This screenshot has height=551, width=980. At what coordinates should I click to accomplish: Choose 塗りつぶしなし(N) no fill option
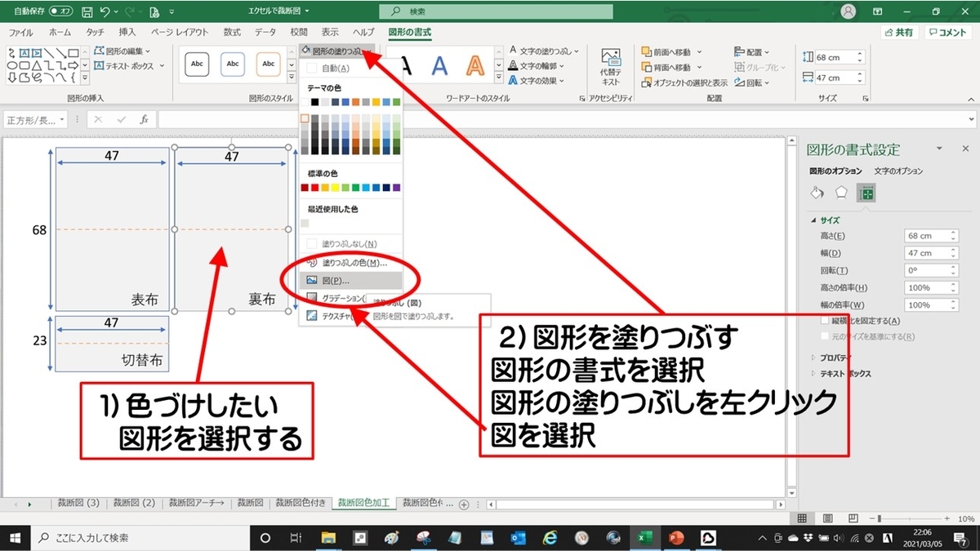pos(350,243)
